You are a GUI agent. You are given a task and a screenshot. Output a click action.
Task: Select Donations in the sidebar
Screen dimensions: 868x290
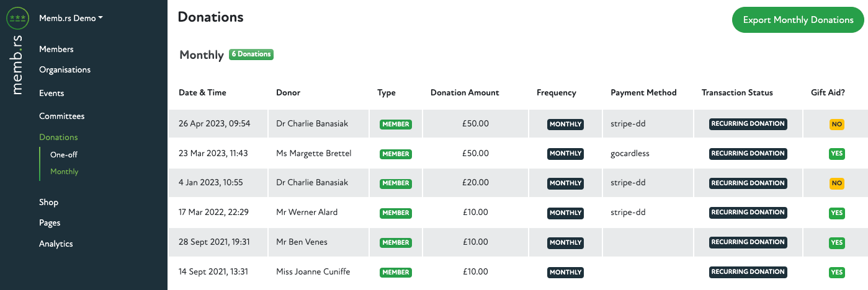click(58, 137)
